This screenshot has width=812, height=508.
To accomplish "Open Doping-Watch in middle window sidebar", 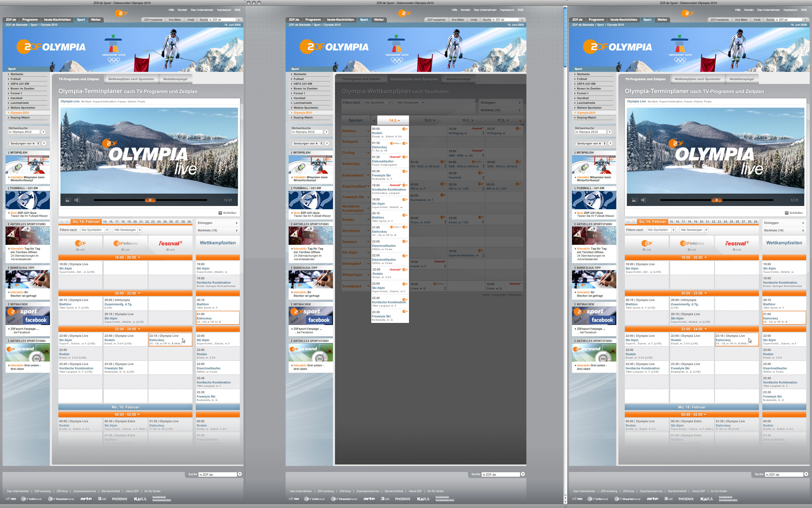I will pyautogui.click(x=303, y=117).
